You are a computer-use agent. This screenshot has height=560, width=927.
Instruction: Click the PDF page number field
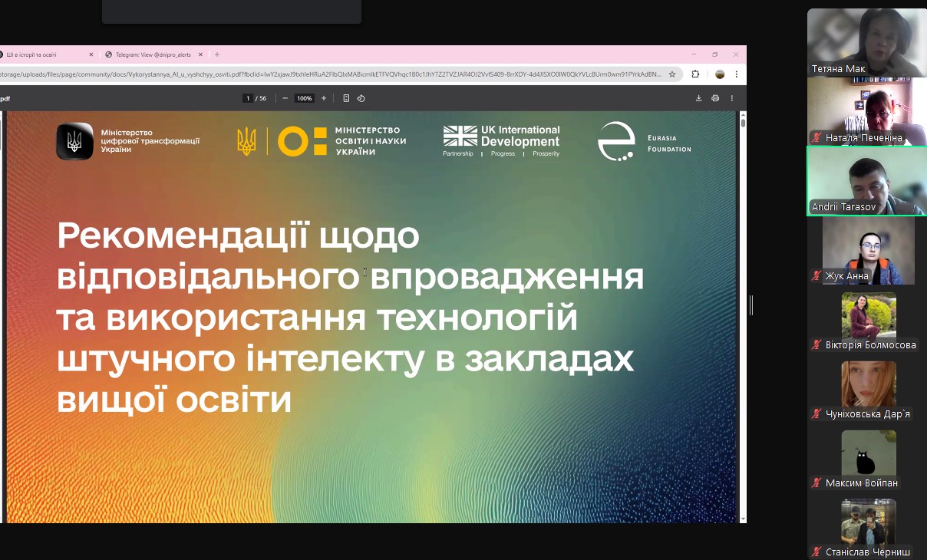coord(248,98)
